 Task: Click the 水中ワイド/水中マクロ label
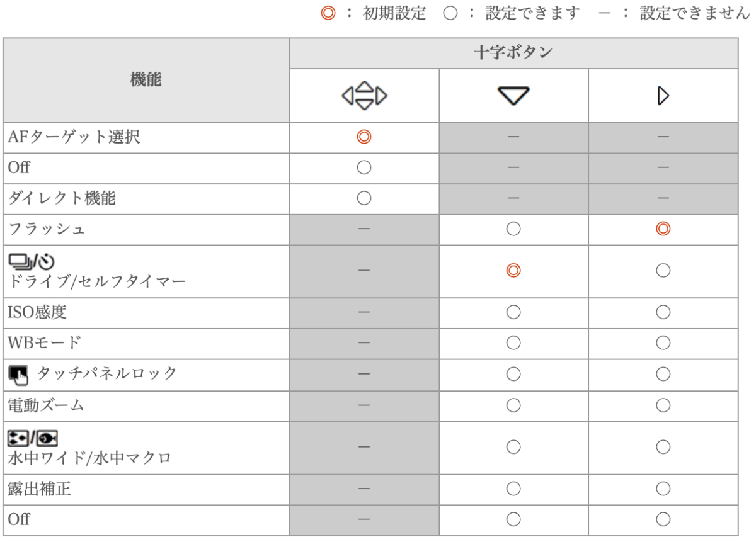pos(89,458)
